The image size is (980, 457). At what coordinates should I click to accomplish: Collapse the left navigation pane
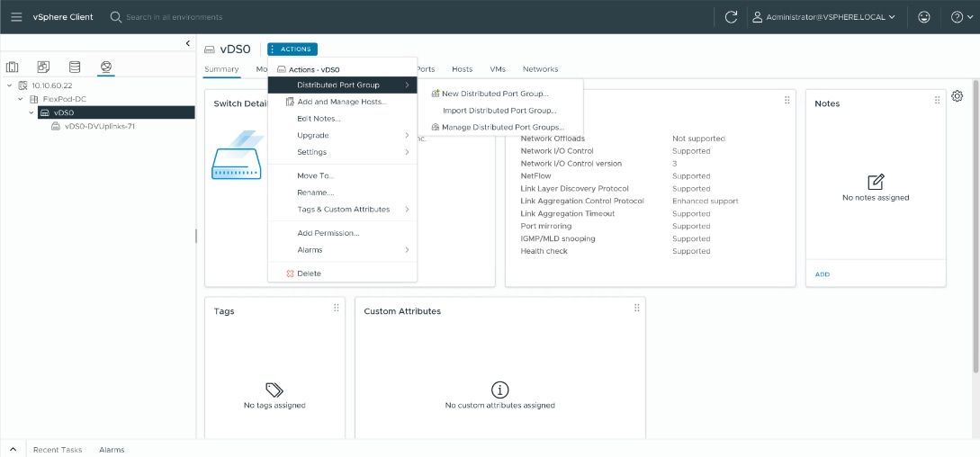pyautogui.click(x=187, y=43)
